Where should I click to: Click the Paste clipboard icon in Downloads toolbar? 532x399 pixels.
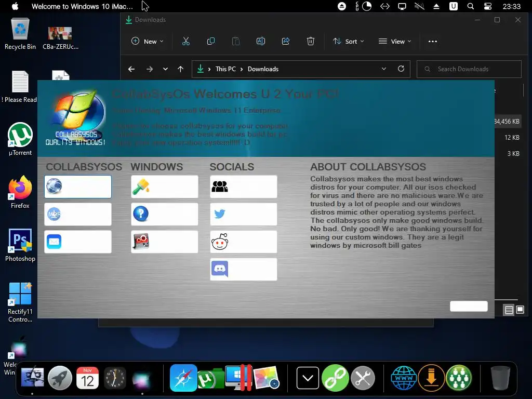tap(236, 42)
